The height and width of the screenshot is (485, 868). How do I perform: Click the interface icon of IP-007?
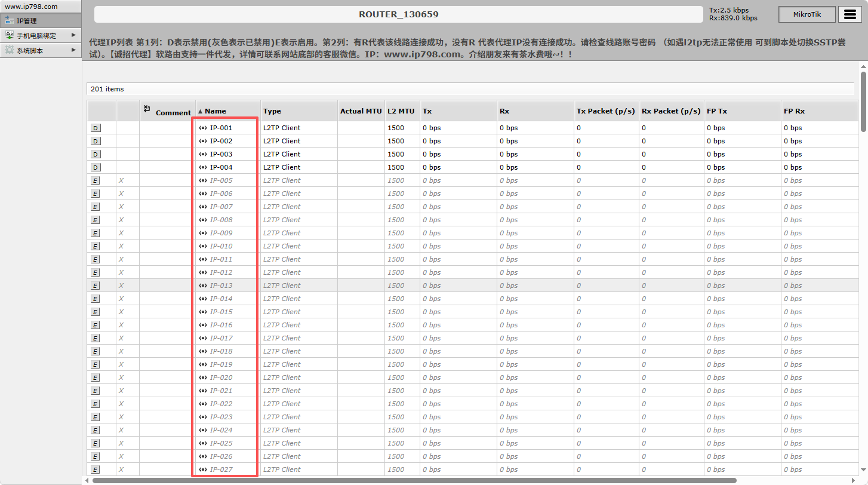point(203,207)
